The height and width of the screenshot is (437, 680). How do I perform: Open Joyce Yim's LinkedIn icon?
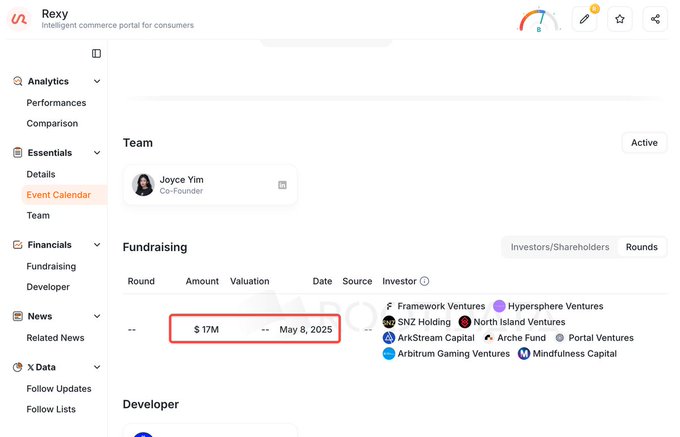[x=282, y=185]
